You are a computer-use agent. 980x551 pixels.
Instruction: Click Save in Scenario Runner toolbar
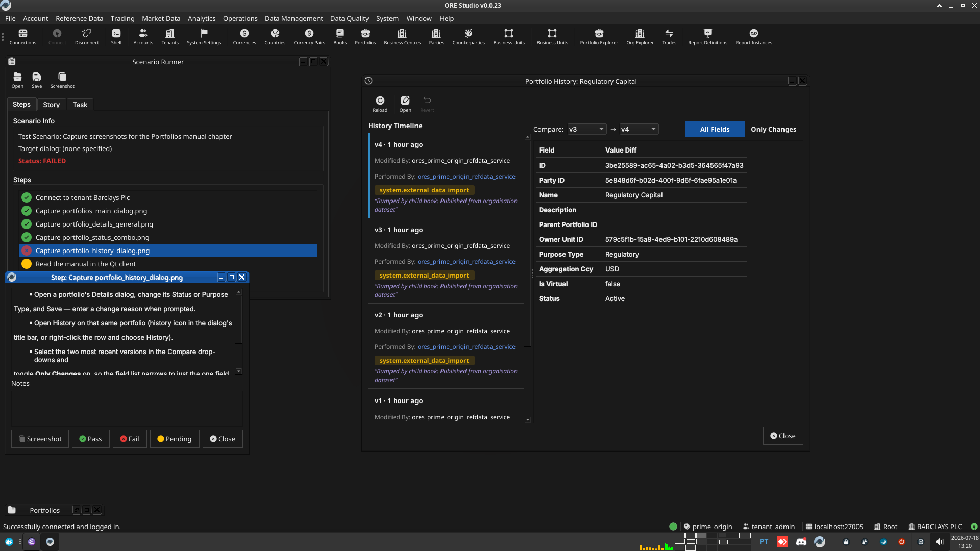point(37,80)
